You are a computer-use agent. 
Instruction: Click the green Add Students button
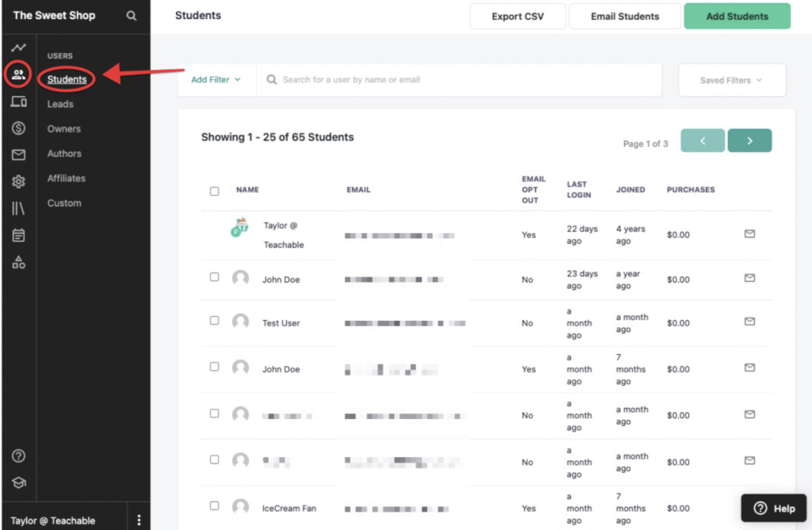tap(737, 16)
